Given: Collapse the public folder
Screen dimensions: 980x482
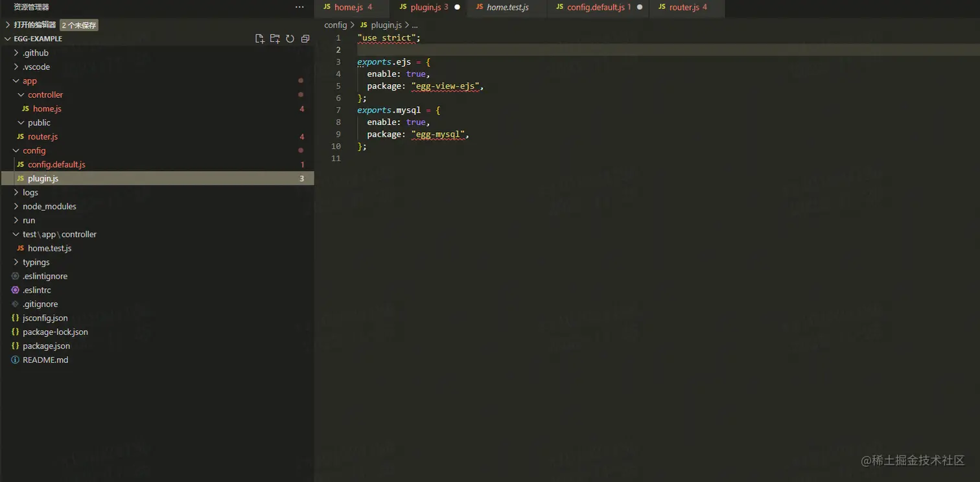Looking at the screenshot, I should click(x=21, y=122).
